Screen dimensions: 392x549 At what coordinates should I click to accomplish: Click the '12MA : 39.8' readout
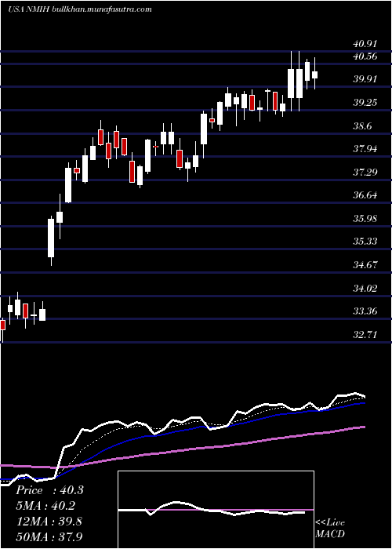(49, 521)
